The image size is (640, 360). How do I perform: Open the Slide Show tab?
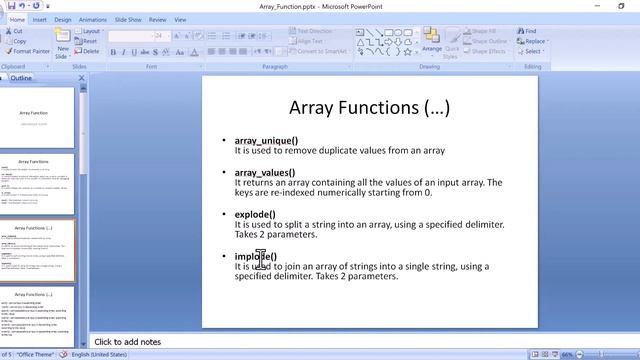[128, 20]
